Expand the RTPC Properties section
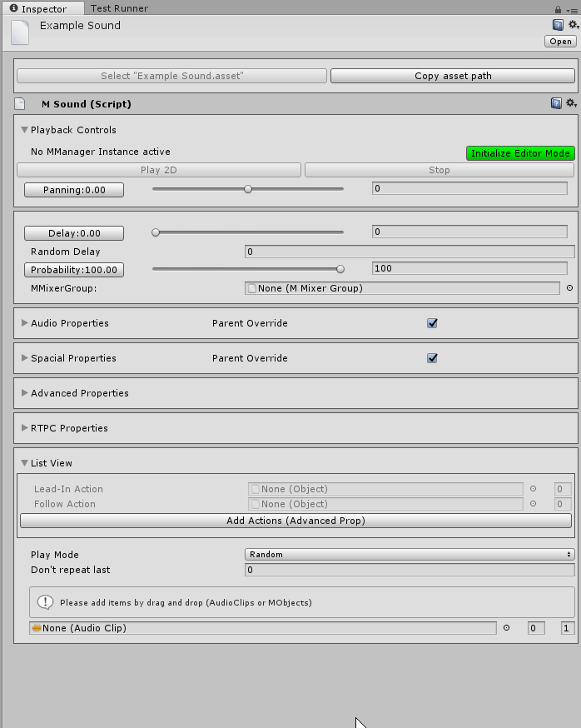This screenshot has height=728, width=581. (x=25, y=427)
